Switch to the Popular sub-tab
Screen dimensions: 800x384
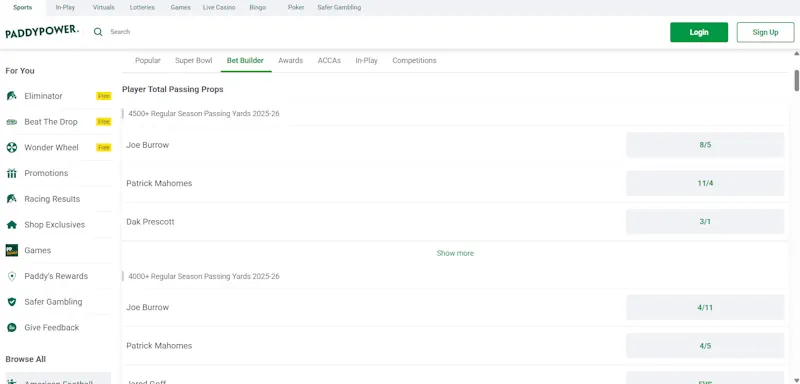click(x=147, y=61)
